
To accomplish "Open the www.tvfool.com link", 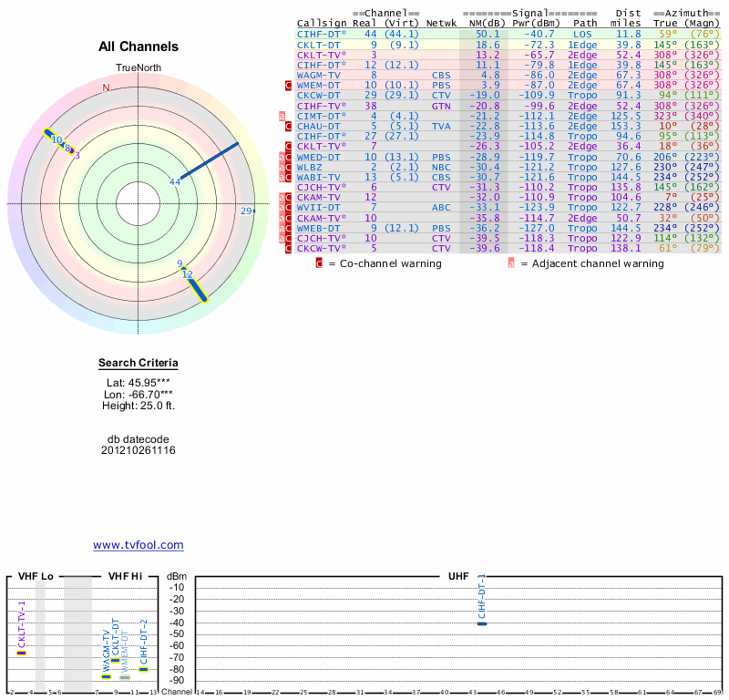I will (x=139, y=545).
